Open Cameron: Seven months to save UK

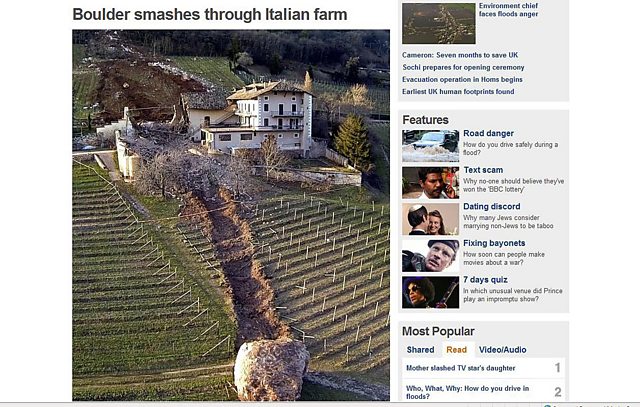click(x=460, y=55)
